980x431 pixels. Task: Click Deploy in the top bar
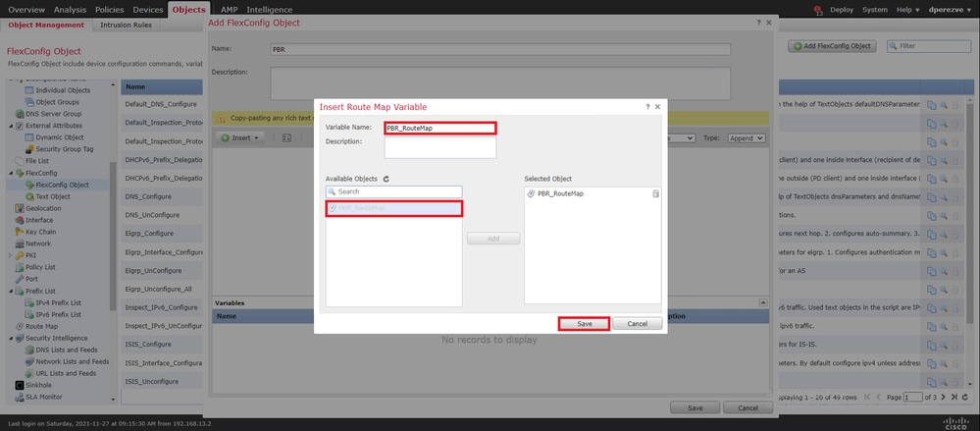click(842, 10)
